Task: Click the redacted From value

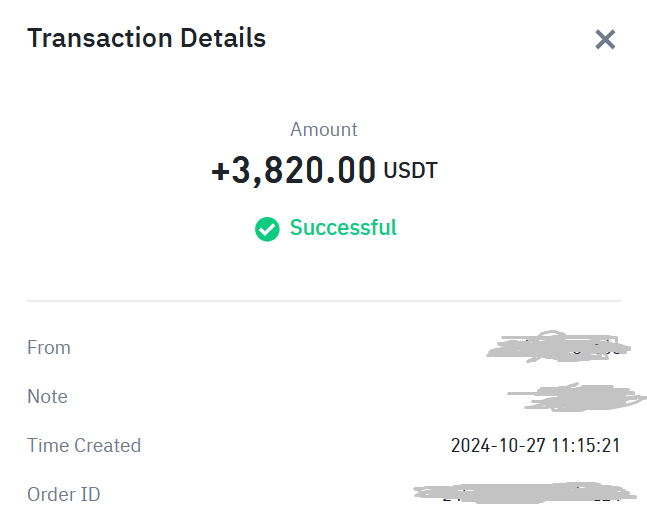Action: [x=558, y=346]
